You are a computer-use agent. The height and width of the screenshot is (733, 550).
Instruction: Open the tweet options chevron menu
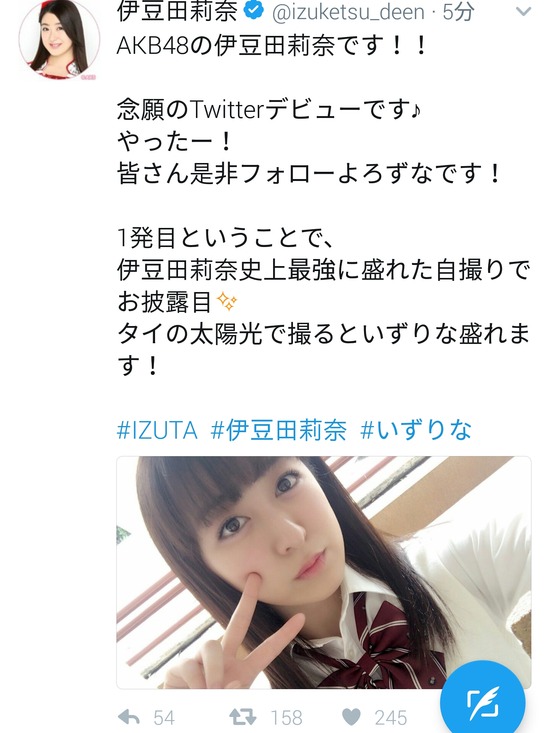pyautogui.click(x=523, y=11)
